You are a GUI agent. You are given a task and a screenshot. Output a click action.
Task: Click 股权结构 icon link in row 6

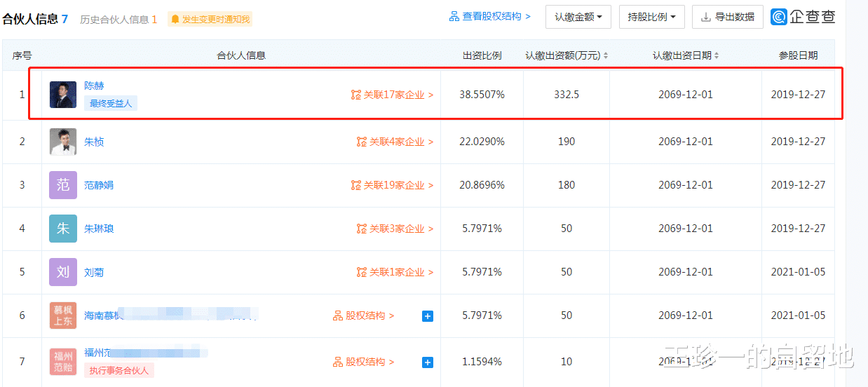363,315
